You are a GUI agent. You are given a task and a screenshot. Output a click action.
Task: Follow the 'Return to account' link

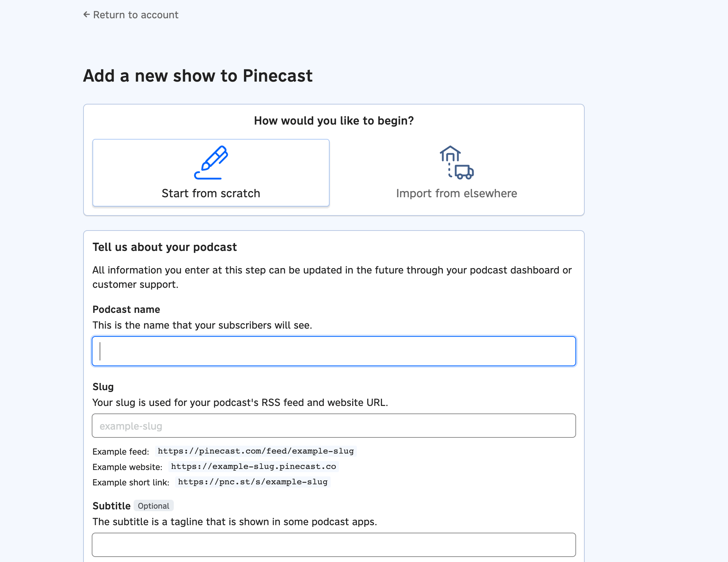coord(135,15)
